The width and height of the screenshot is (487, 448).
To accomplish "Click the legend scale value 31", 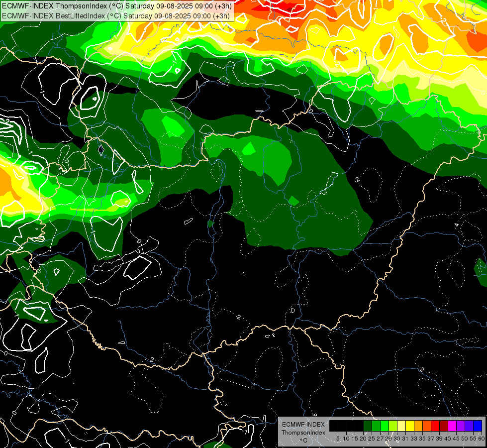I will click(x=405, y=439).
